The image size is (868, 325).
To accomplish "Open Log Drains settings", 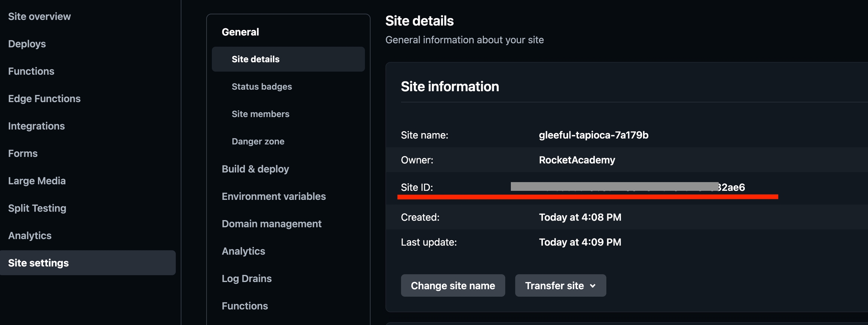I will tap(247, 279).
